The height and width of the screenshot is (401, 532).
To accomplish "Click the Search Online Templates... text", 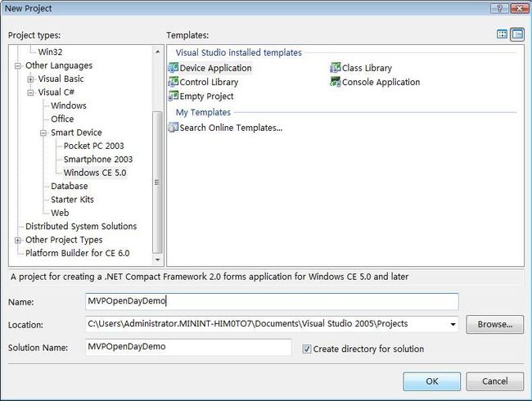I will [x=231, y=128].
